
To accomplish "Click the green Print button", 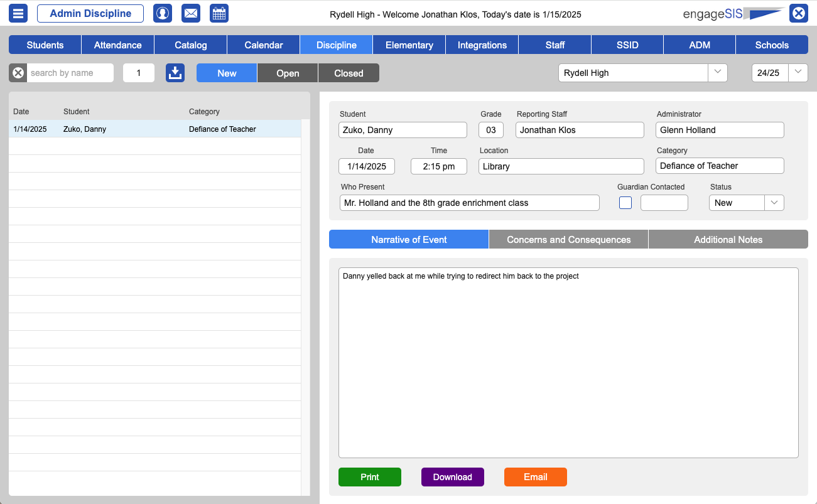I will 370,477.
